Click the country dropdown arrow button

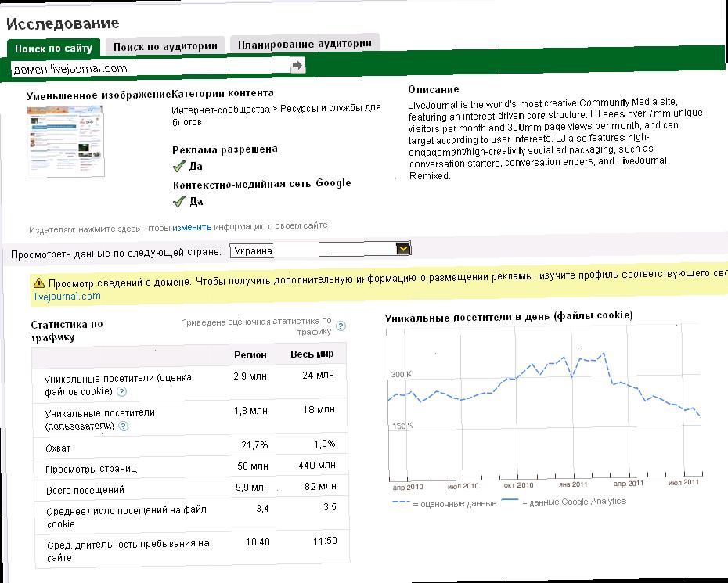point(403,248)
